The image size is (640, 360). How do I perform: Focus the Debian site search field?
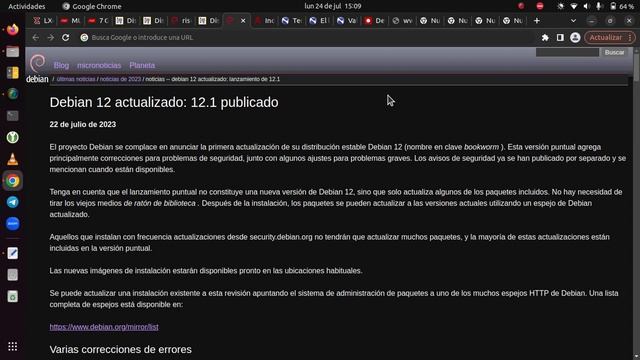click(567, 52)
